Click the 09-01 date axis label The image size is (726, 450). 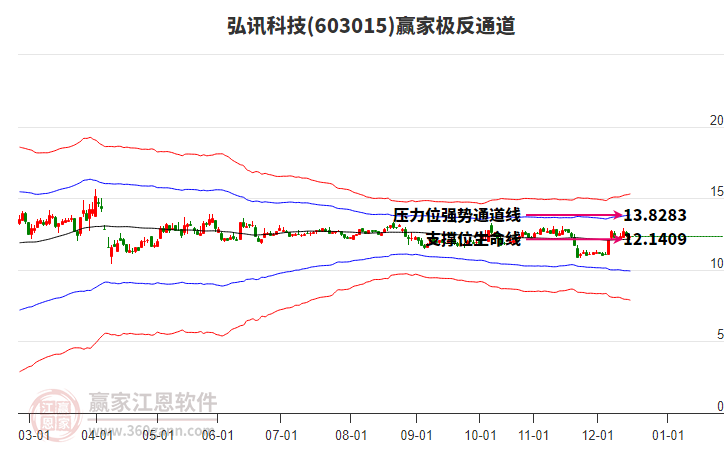tap(416, 436)
